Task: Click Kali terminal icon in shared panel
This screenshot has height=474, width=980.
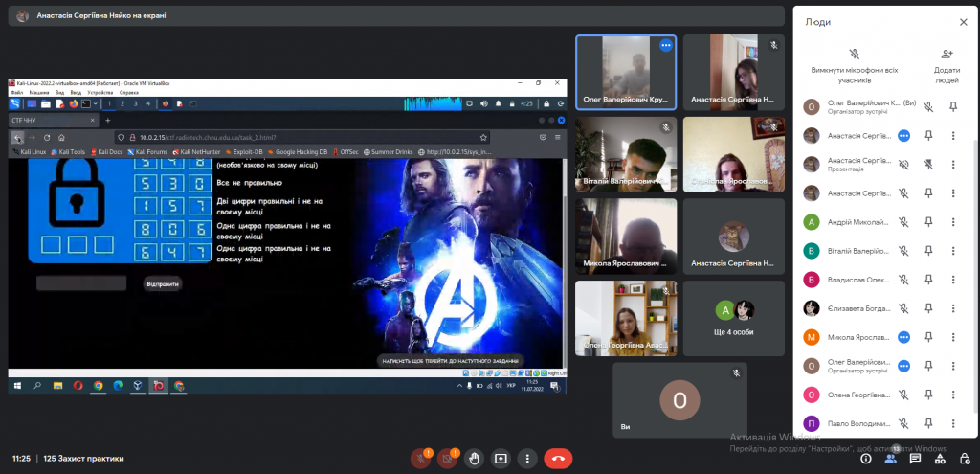Action: tap(87, 103)
